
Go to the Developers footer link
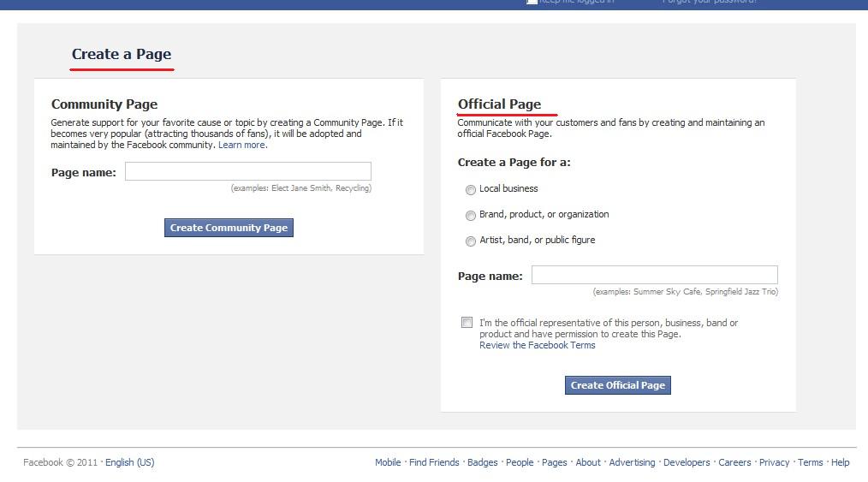(687, 462)
